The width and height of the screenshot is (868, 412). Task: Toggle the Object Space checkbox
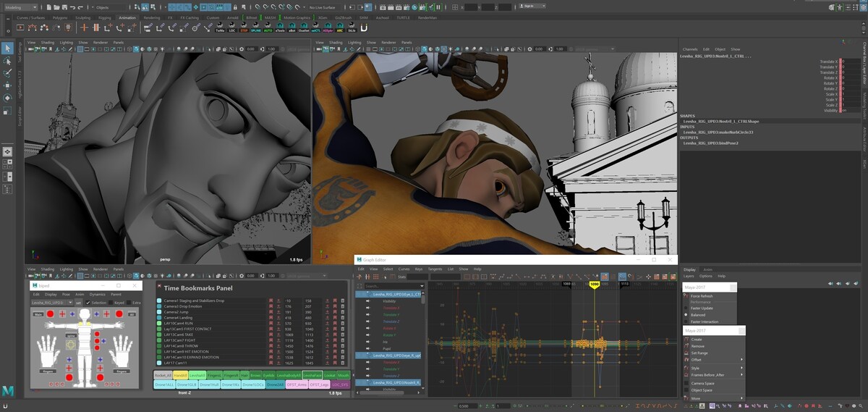coord(686,390)
